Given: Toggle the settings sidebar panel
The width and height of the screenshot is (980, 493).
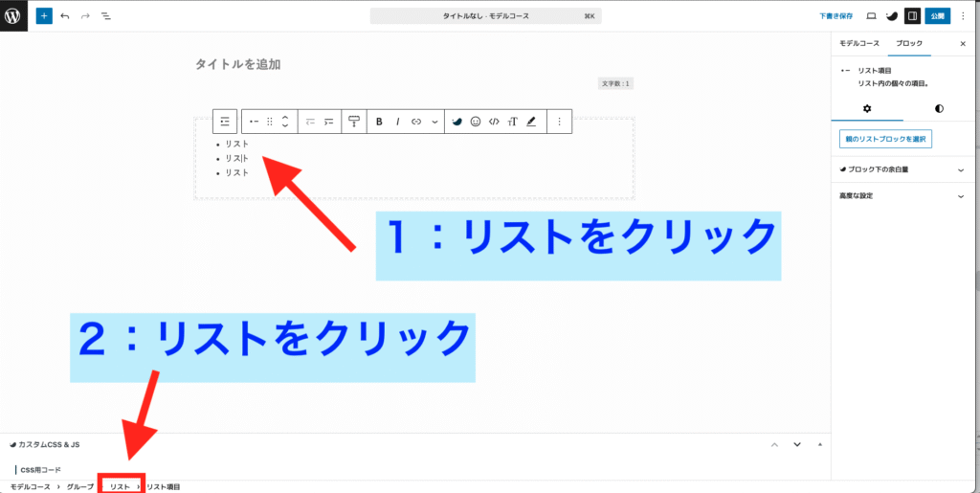Looking at the screenshot, I should pyautogui.click(x=912, y=16).
